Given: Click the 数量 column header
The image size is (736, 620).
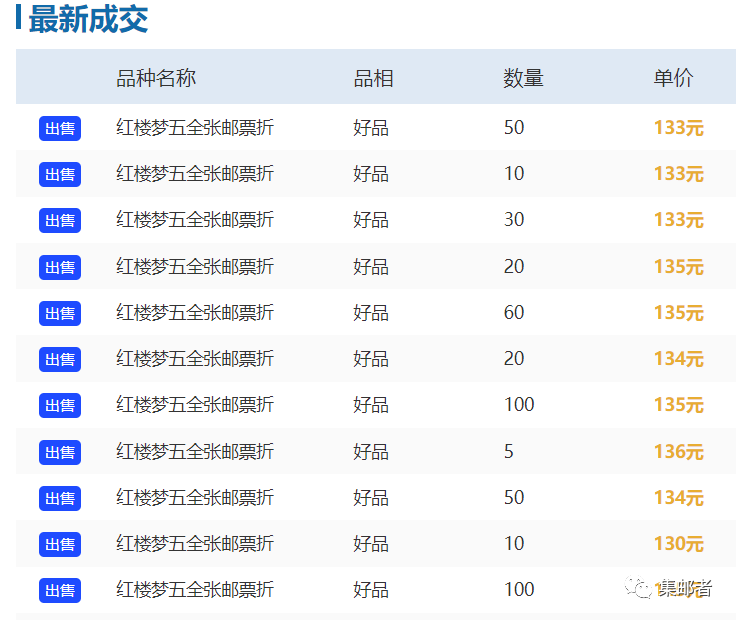Looking at the screenshot, I should pos(523,78).
